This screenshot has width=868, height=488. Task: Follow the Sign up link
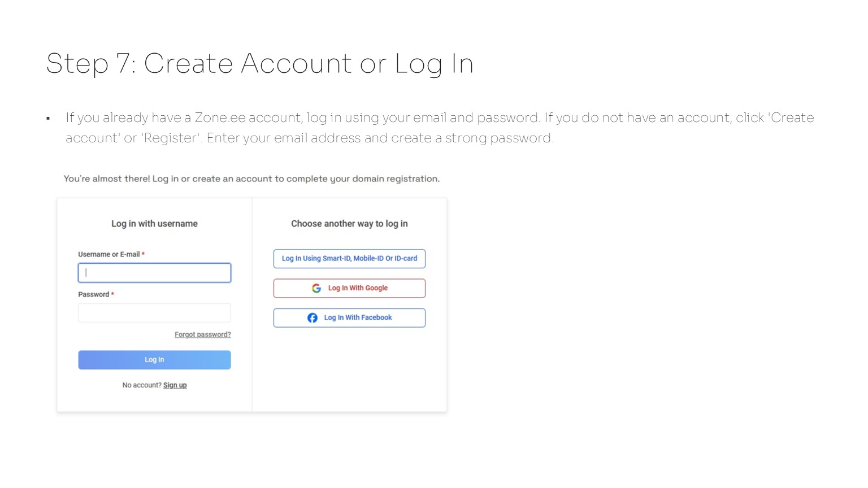175,385
